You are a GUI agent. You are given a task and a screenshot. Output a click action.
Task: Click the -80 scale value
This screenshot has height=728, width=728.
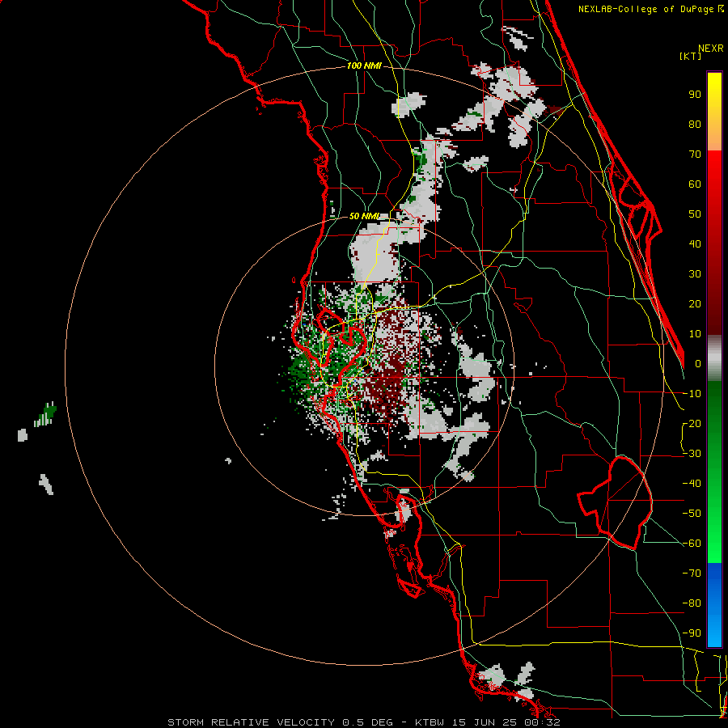[692, 603]
